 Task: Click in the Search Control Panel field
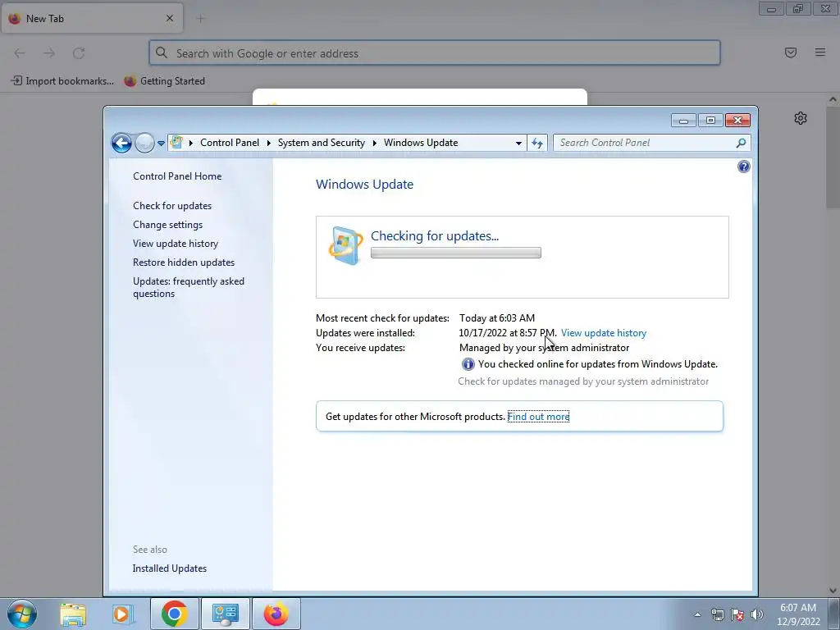(643, 143)
